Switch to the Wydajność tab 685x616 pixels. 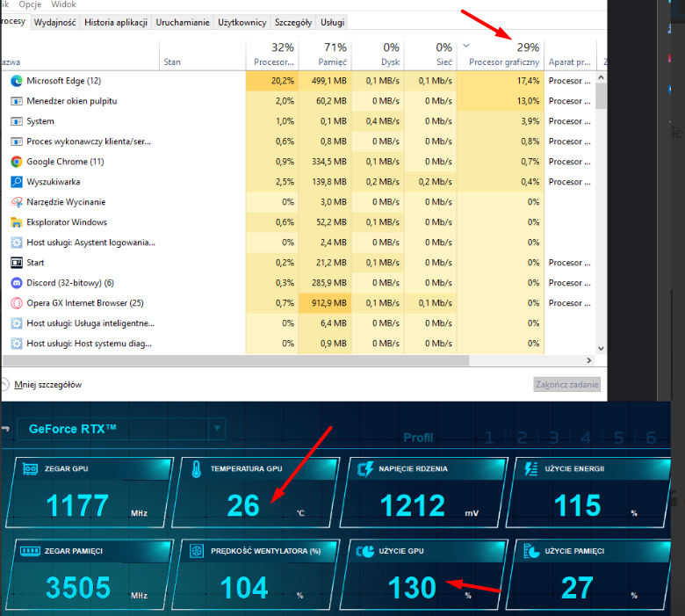click(x=54, y=22)
